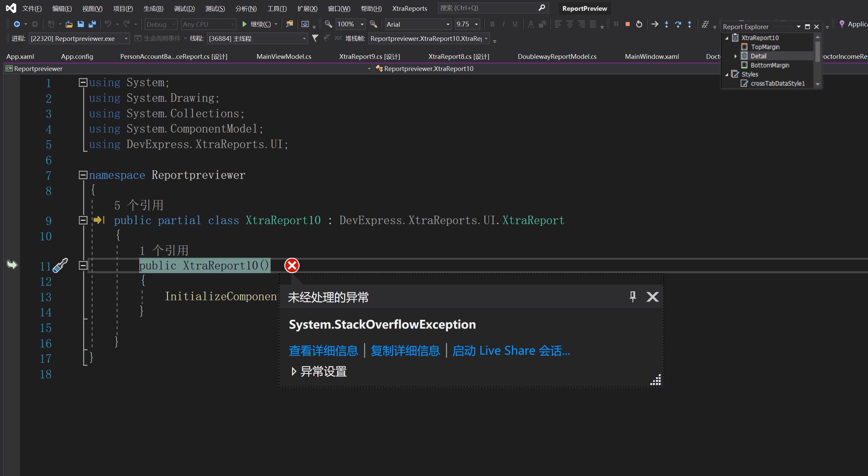This screenshot has width=868, height=476.
Task: Select TopMargin in Report Explorer
Action: [x=765, y=47]
